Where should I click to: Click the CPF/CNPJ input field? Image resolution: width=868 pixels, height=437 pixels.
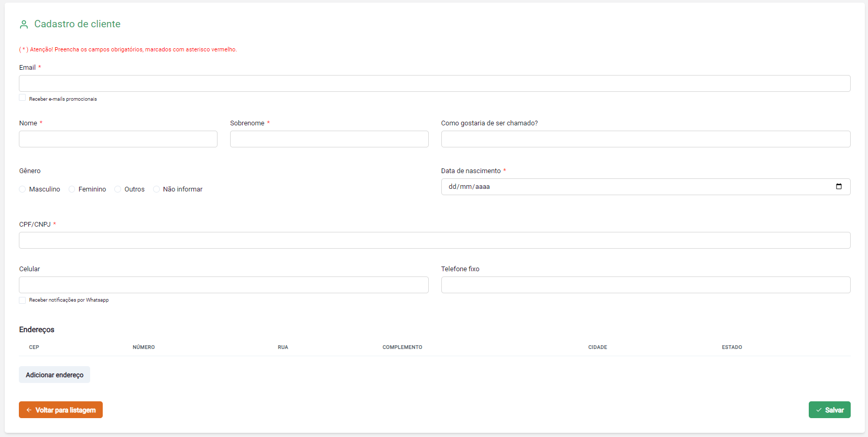click(434, 240)
